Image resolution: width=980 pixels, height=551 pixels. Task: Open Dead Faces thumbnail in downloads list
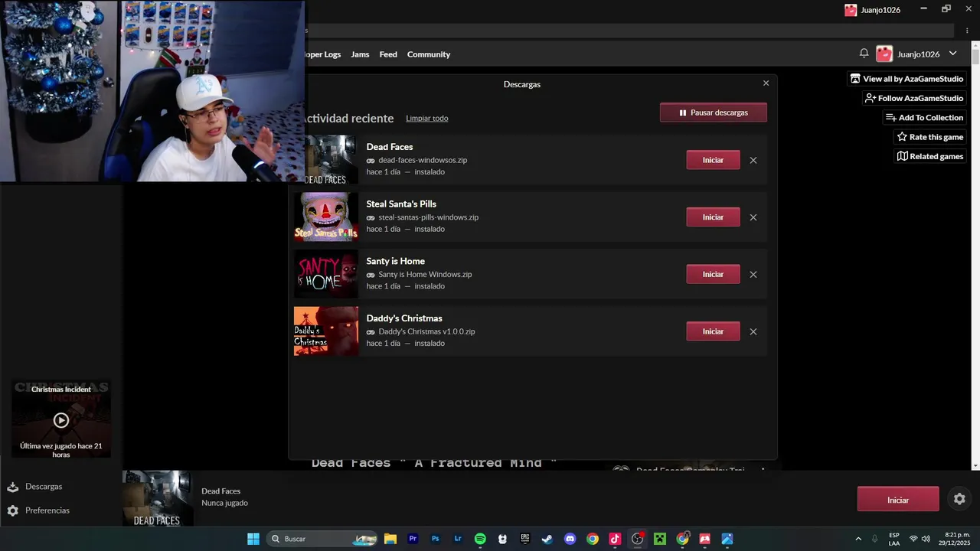tap(331, 160)
